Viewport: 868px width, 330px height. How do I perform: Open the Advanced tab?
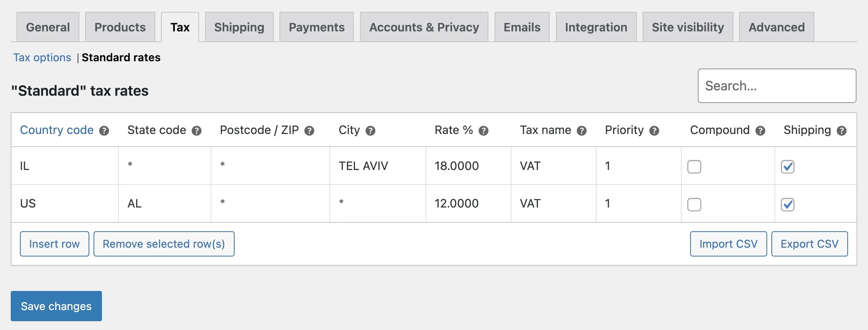[x=777, y=27]
